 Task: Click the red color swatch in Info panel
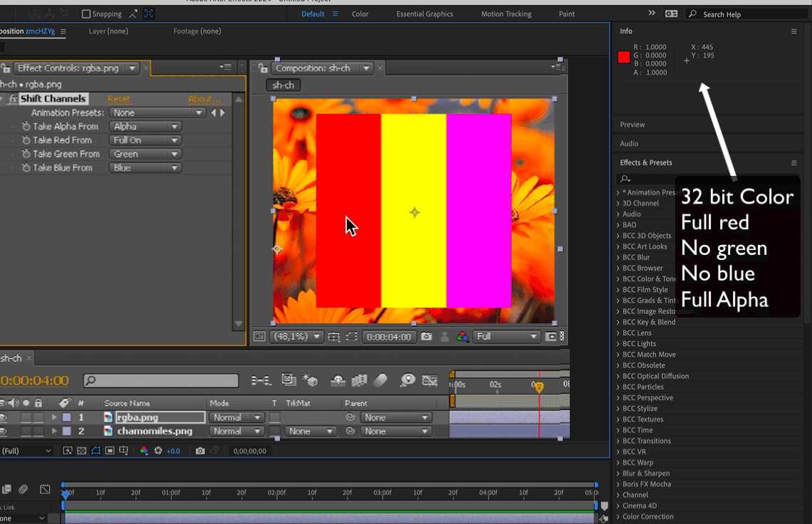tap(623, 58)
